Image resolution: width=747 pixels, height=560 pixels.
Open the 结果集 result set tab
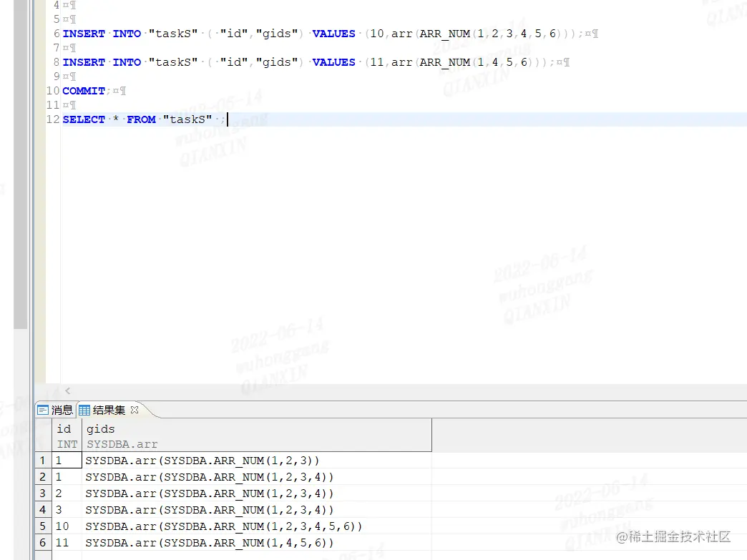pyautogui.click(x=109, y=410)
